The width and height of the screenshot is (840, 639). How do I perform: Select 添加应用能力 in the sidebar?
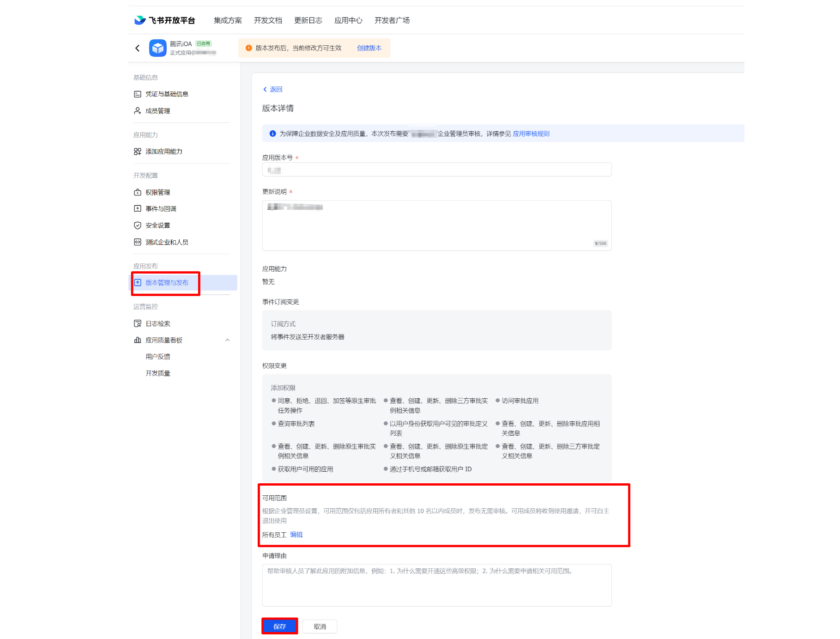163,152
